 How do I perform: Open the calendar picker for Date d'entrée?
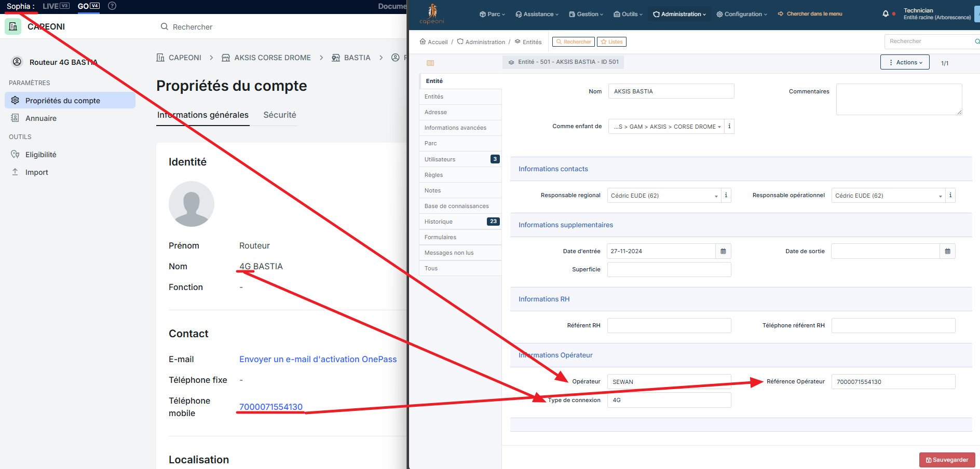[723, 251]
